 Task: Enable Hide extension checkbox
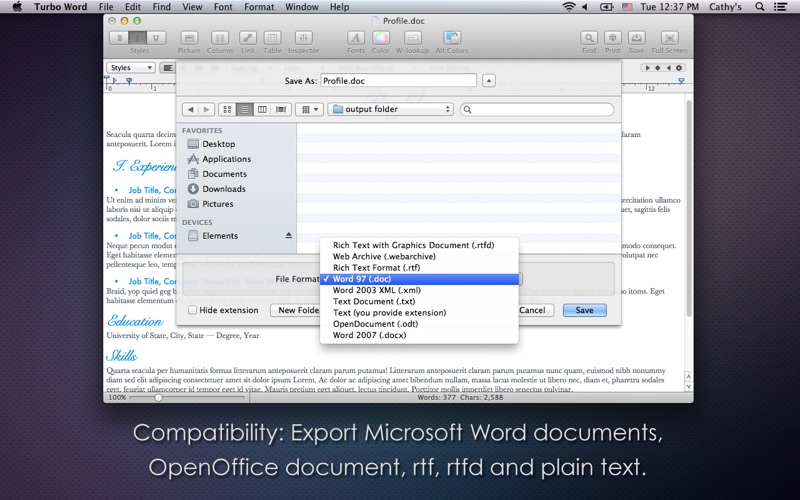pyautogui.click(x=192, y=310)
